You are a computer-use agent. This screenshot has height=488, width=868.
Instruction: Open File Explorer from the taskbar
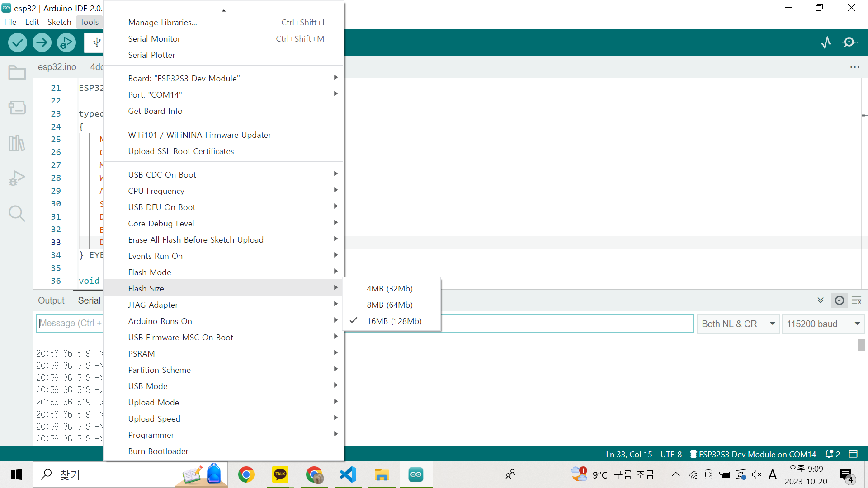[382, 474]
